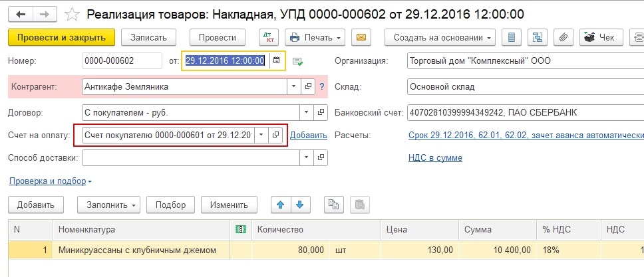Screen dimensions: 644x277
Task: Click document posted status icon
Action: tap(297, 62)
